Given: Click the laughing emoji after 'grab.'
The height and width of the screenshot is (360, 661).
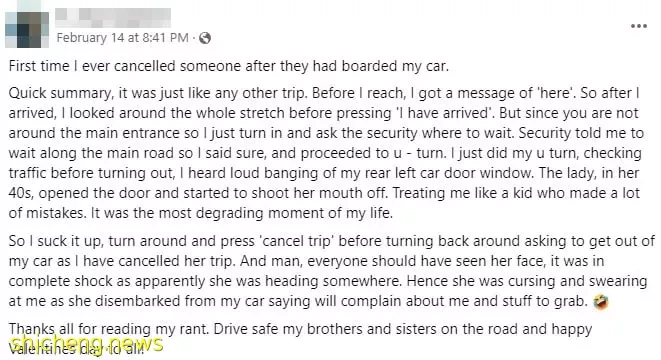Looking at the screenshot, I should (x=601, y=302).
